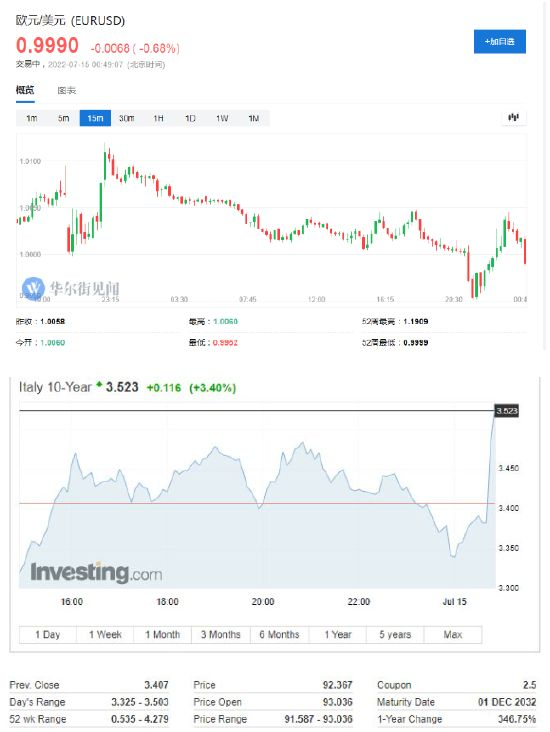The height and width of the screenshot is (732, 550).
Task: Open the candlestick chart type icon
Action: [x=514, y=118]
